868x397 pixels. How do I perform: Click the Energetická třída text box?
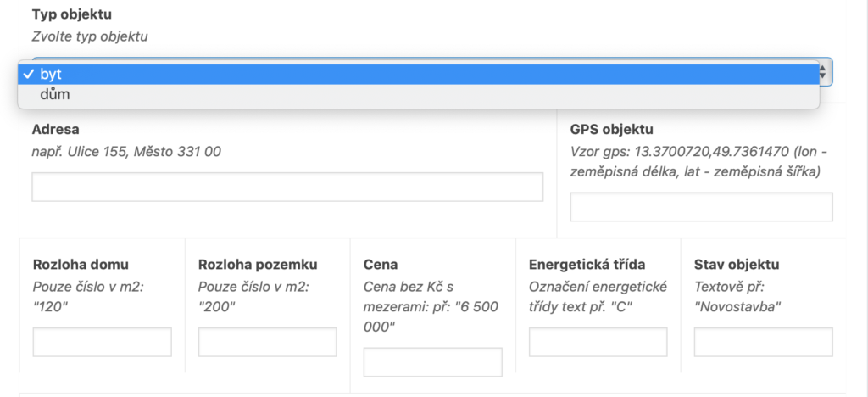[x=598, y=342]
